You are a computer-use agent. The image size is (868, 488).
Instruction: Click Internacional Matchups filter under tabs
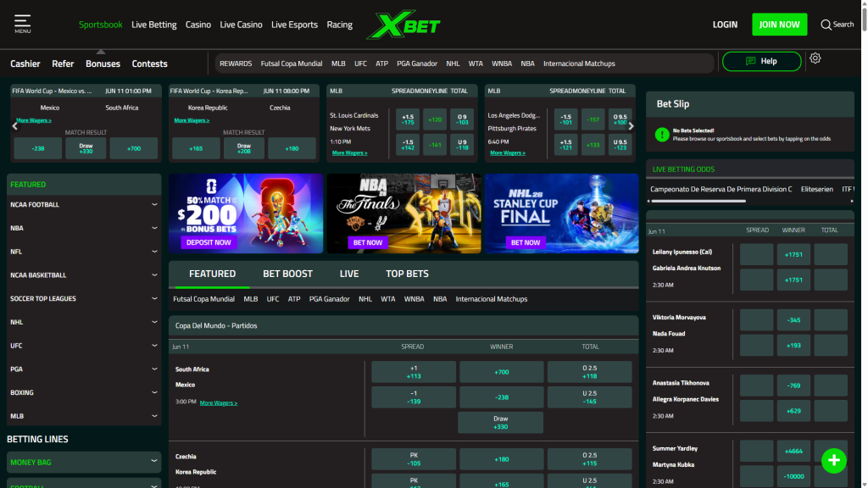pyautogui.click(x=491, y=299)
